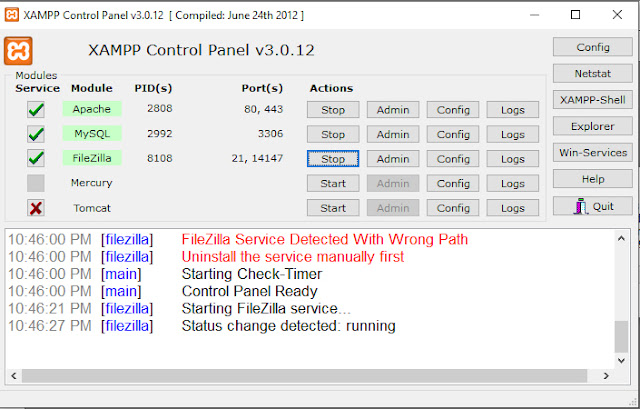The height and width of the screenshot is (409, 640).
Task: Click FileZilla ports 21, 14147
Action: (257, 158)
